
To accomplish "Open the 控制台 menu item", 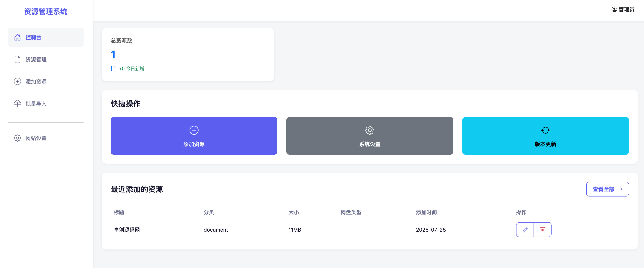I will (x=46, y=37).
